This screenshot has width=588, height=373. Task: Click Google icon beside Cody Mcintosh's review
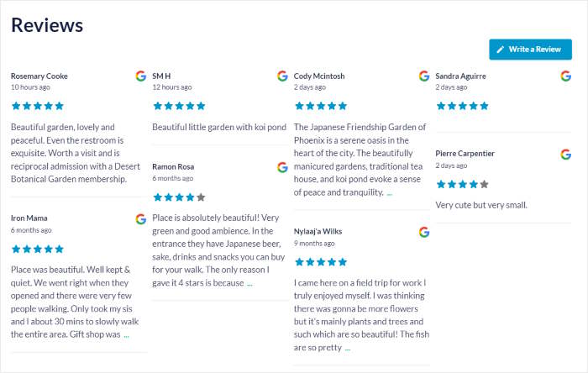[x=424, y=76]
